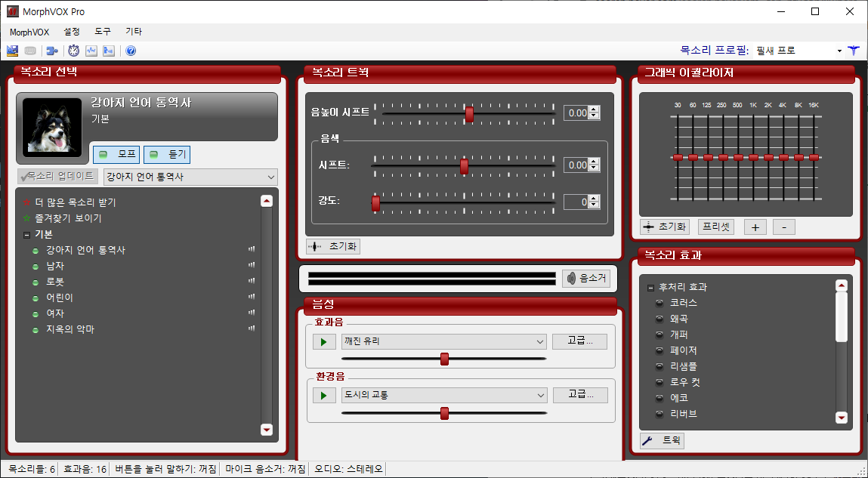Click the signal bars icon for 어린이
Screen dimensions: 868x478
click(252, 297)
